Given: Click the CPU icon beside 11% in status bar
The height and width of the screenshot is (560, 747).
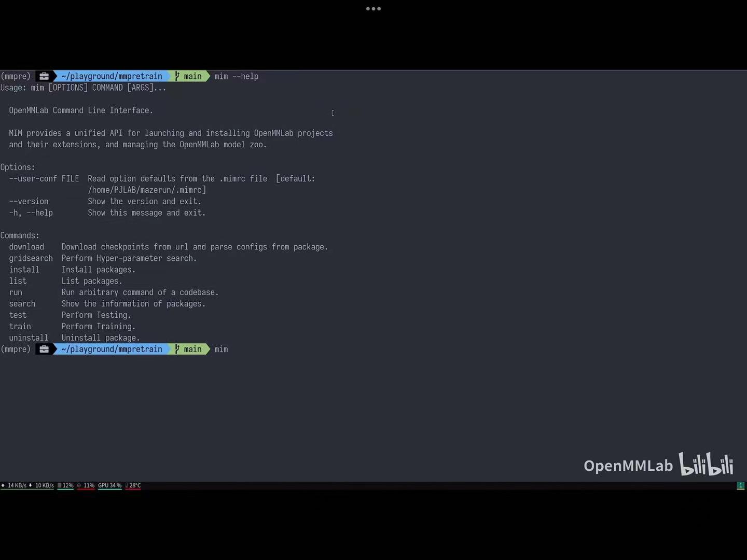Looking at the screenshot, I should pos(79,486).
